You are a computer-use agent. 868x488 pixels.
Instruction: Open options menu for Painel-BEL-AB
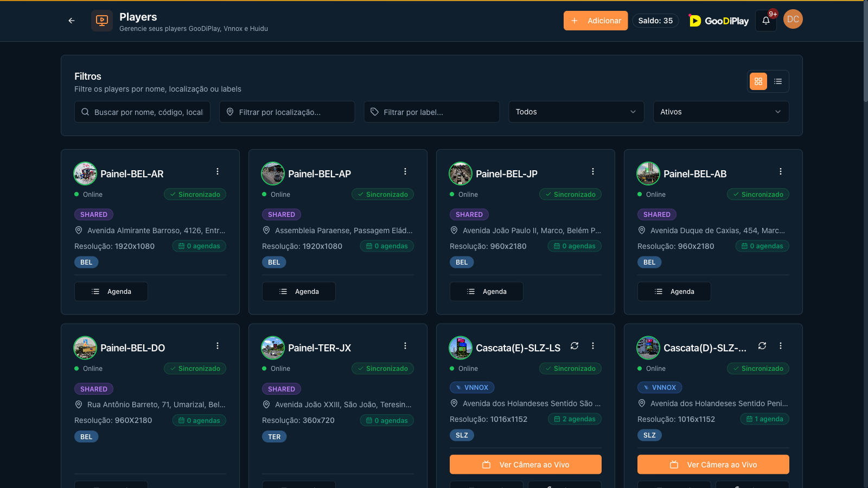coord(781,171)
